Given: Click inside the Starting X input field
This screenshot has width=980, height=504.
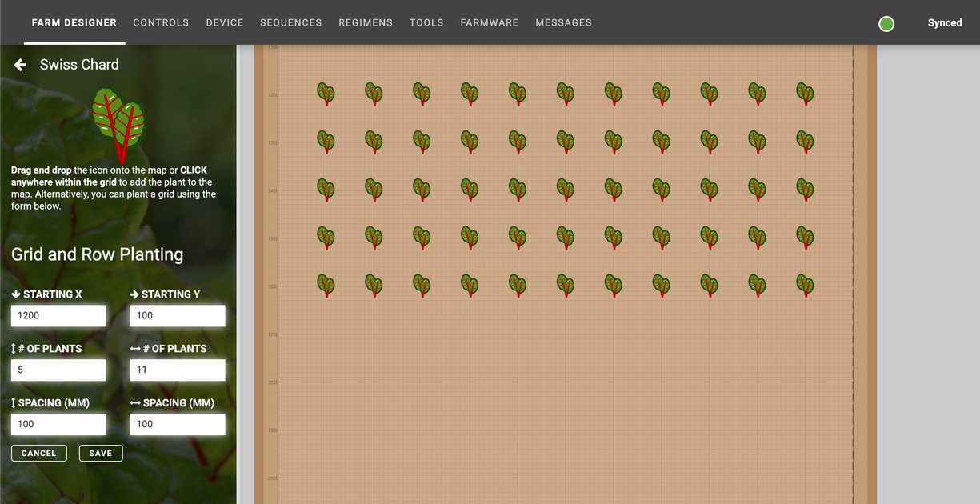Looking at the screenshot, I should pyautogui.click(x=58, y=315).
